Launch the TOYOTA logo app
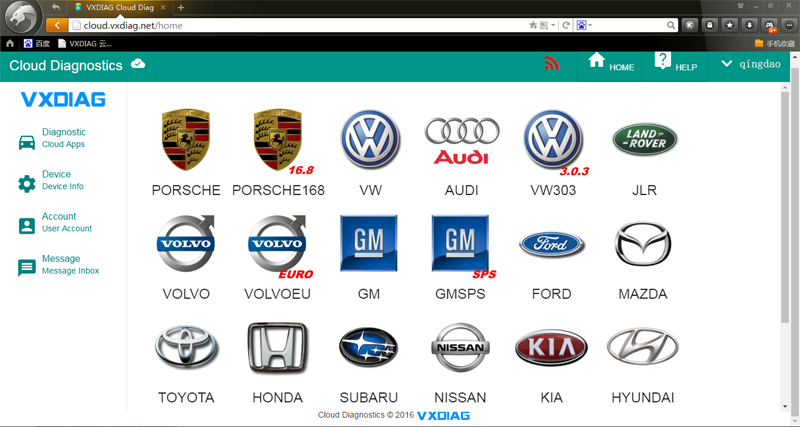The height and width of the screenshot is (427, 800). pos(186,347)
